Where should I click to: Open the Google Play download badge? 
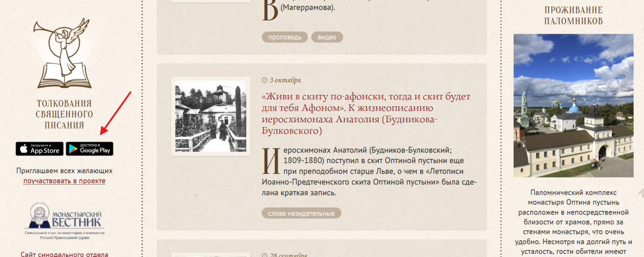[x=90, y=149]
